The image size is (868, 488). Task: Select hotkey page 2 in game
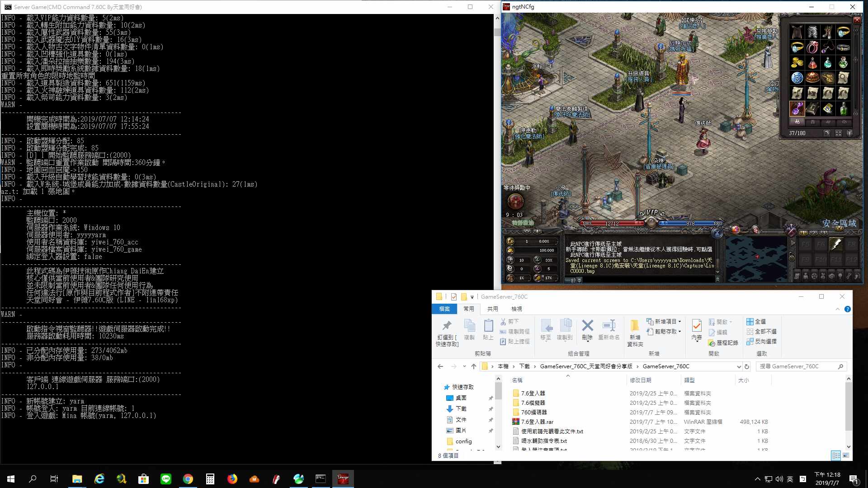click(814, 233)
